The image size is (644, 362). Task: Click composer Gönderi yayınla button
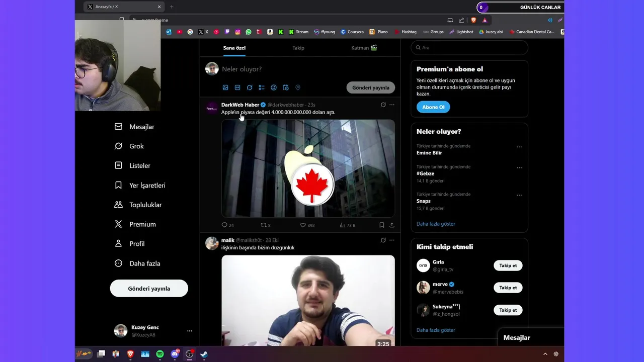[371, 87]
